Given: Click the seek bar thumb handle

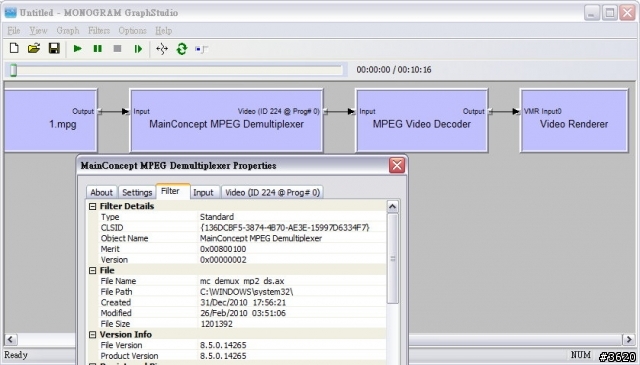Looking at the screenshot, I should coord(13,70).
